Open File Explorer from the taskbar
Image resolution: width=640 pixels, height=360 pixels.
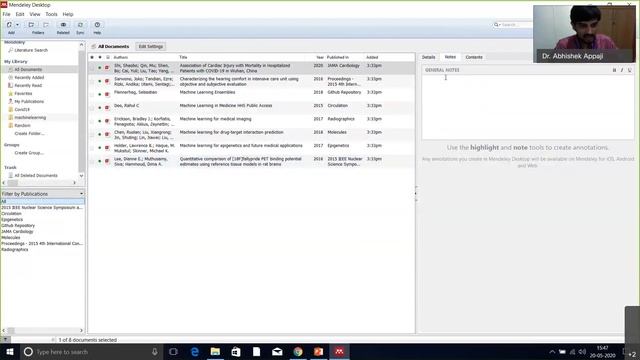(x=215, y=352)
